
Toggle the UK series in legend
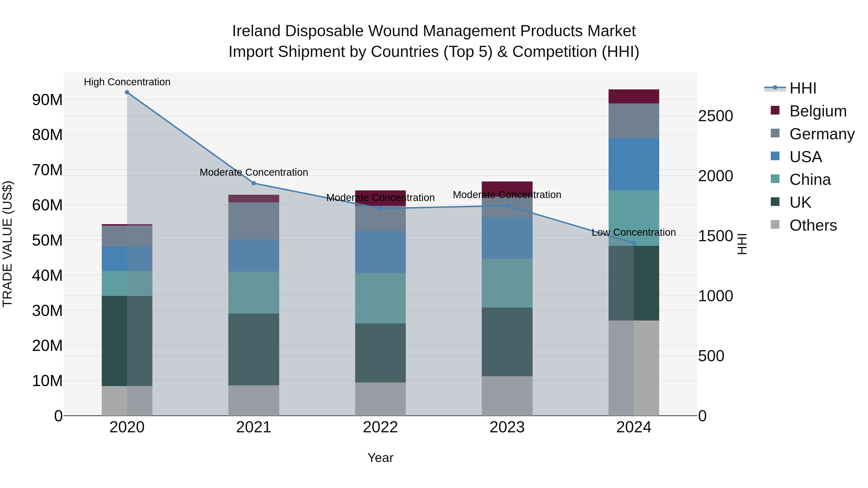(x=791, y=202)
